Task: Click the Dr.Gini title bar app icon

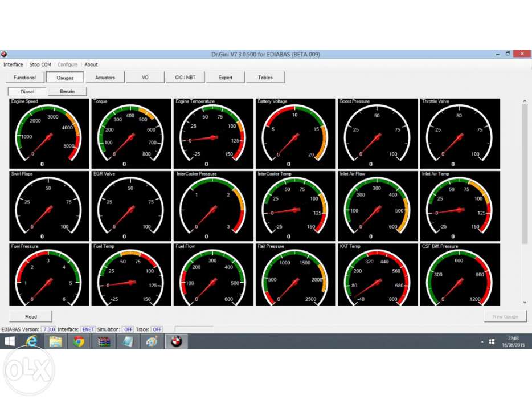Action: click(x=4, y=54)
